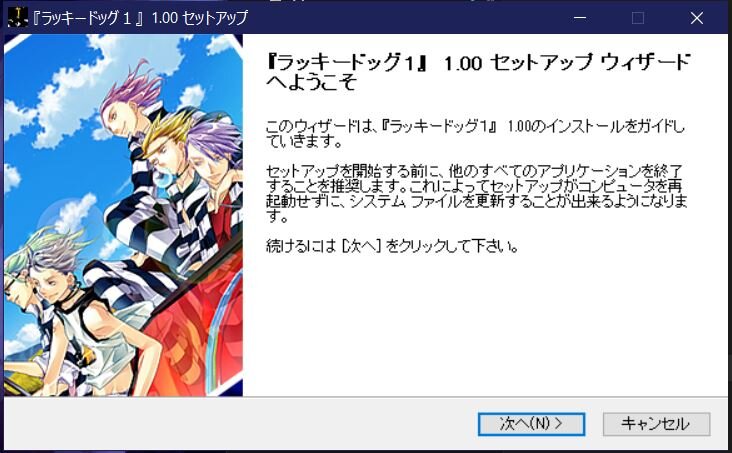Image resolution: width=732 pixels, height=453 pixels.
Task: Click the grayed-out maximize window icon
Action: click(638, 18)
